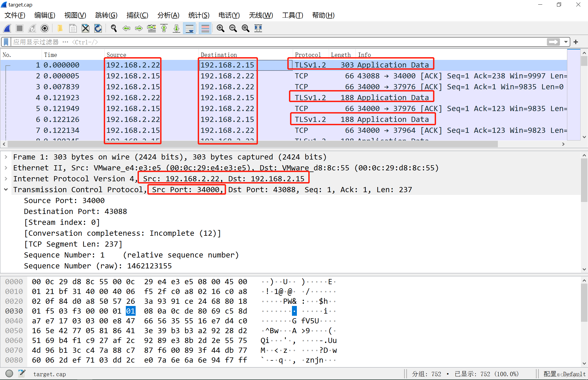Collapse the Transmission Control Protocol tree

point(6,189)
